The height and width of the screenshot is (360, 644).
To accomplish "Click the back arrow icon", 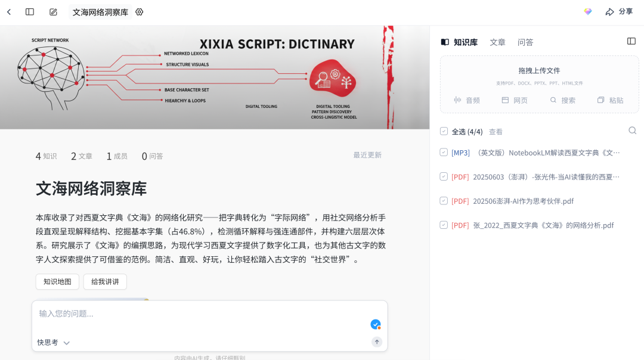I will pyautogui.click(x=9, y=12).
